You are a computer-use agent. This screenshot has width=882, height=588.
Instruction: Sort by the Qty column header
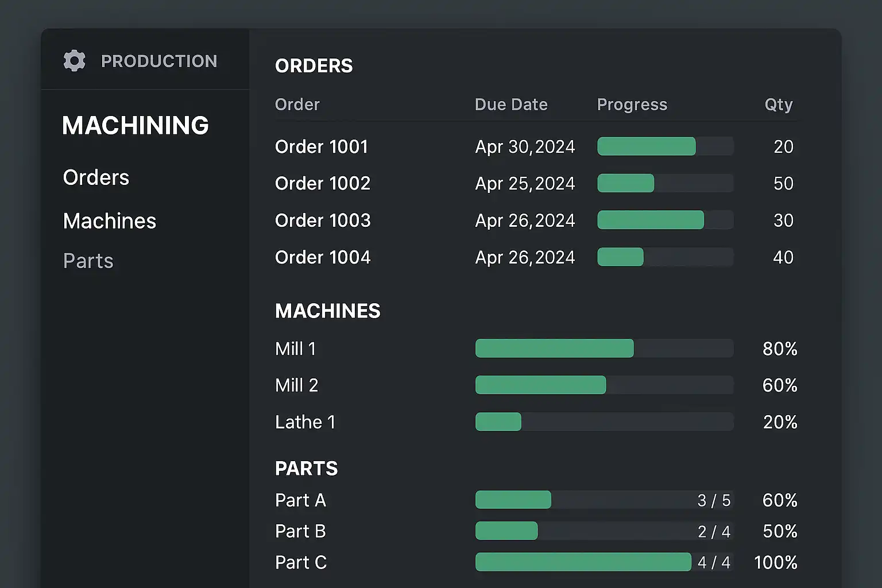[x=778, y=105]
